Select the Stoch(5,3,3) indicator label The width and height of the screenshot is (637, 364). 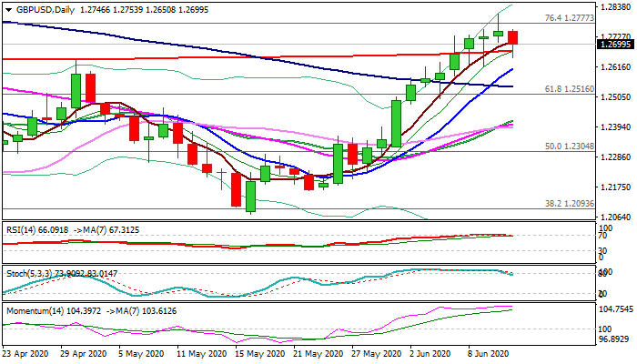pos(33,273)
